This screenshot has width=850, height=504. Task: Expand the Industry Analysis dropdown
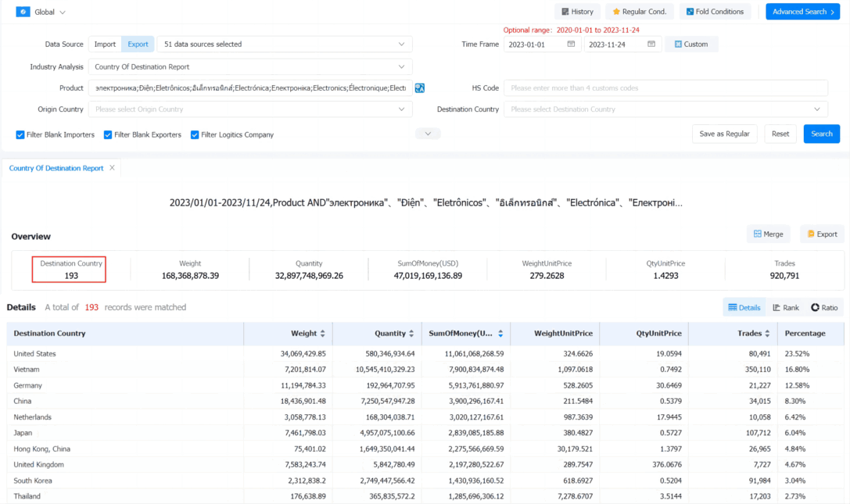point(250,66)
